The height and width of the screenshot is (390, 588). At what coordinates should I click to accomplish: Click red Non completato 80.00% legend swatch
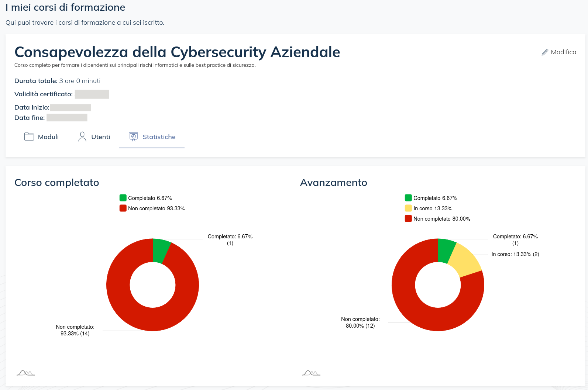click(x=408, y=219)
